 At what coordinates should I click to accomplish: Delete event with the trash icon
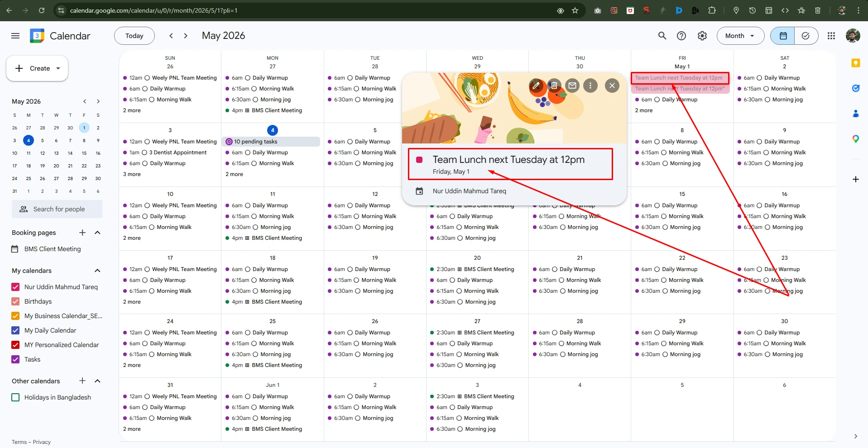[x=554, y=85]
